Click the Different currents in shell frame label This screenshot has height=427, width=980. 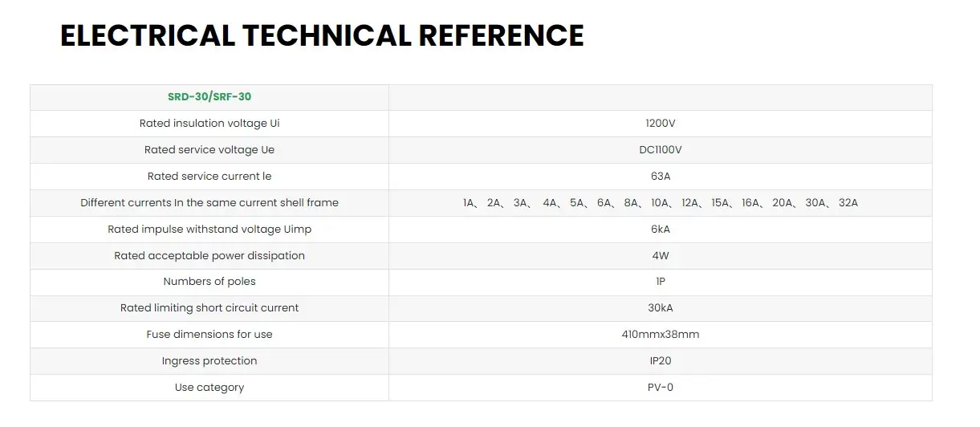point(209,203)
